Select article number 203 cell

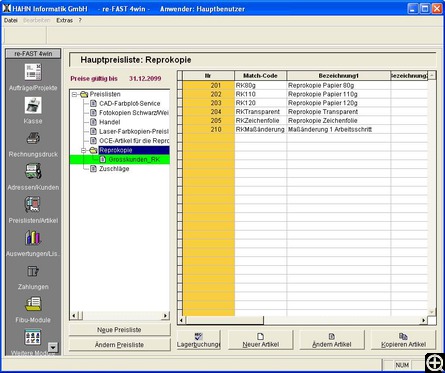click(x=208, y=103)
